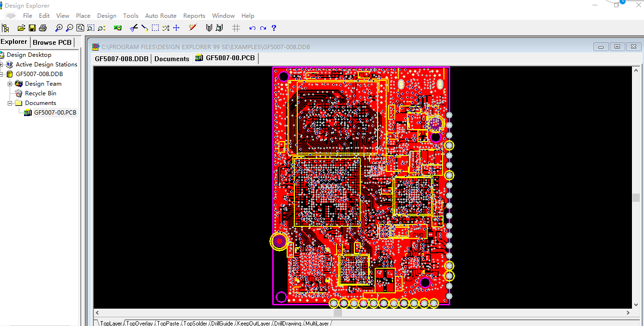Open the component library book icon
644x326 pixels.
click(209, 28)
